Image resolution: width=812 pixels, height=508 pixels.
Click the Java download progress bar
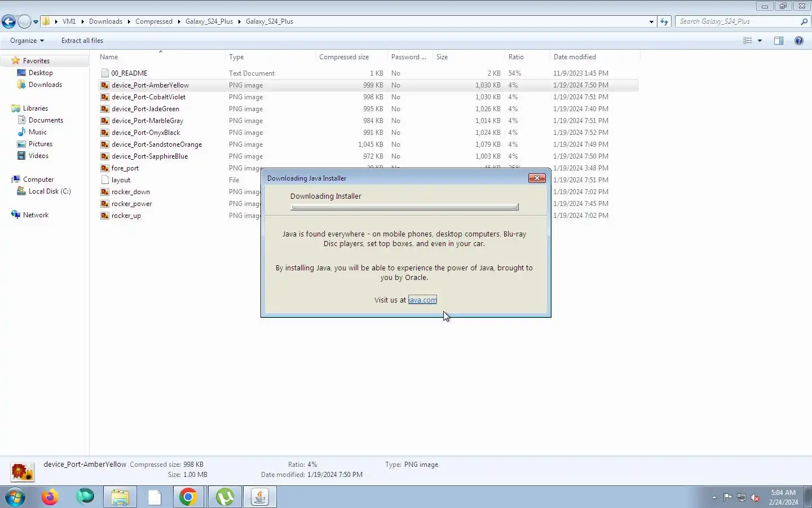click(x=404, y=207)
